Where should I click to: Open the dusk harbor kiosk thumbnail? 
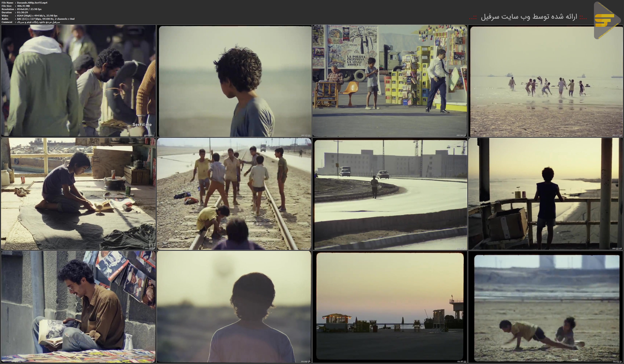pos(389,307)
